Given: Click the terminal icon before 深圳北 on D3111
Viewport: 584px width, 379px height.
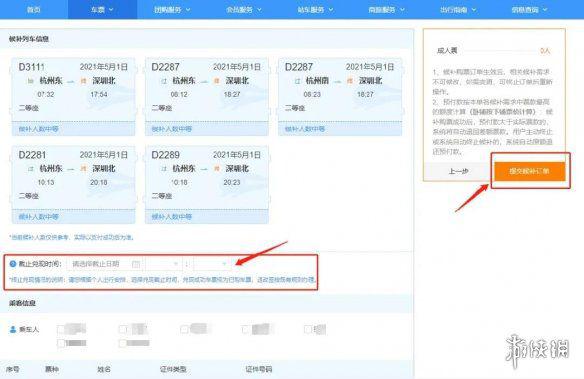Looking at the screenshot, I should coord(83,81).
